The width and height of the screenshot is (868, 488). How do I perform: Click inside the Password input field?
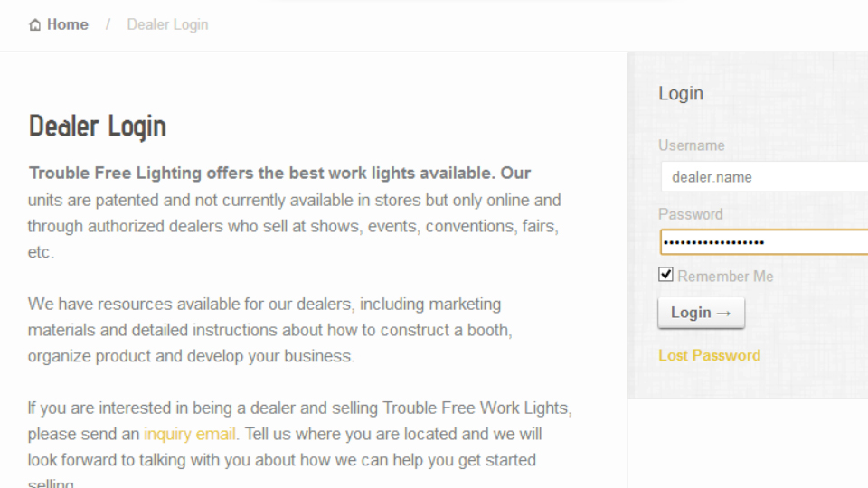(x=765, y=242)
